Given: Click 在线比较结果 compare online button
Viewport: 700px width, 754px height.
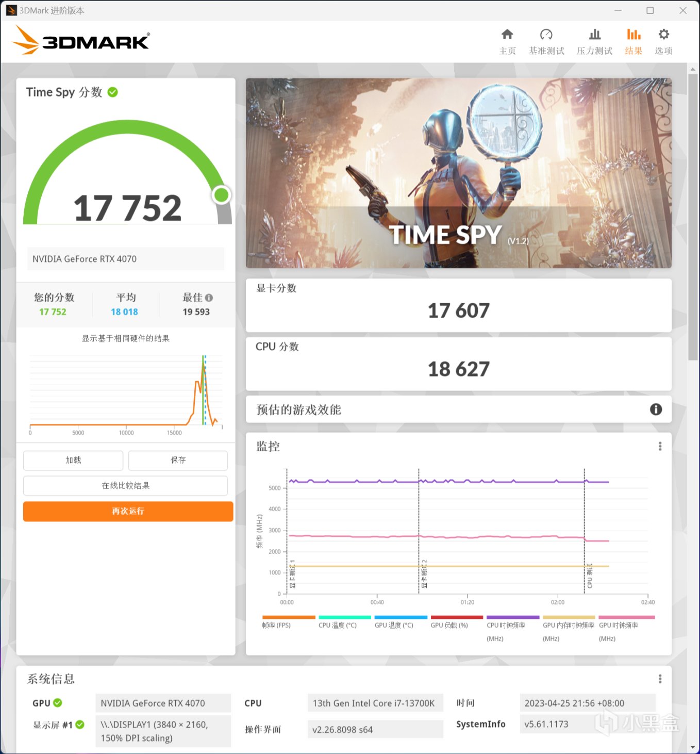Looking at the screenshot, I should (126, 486).
